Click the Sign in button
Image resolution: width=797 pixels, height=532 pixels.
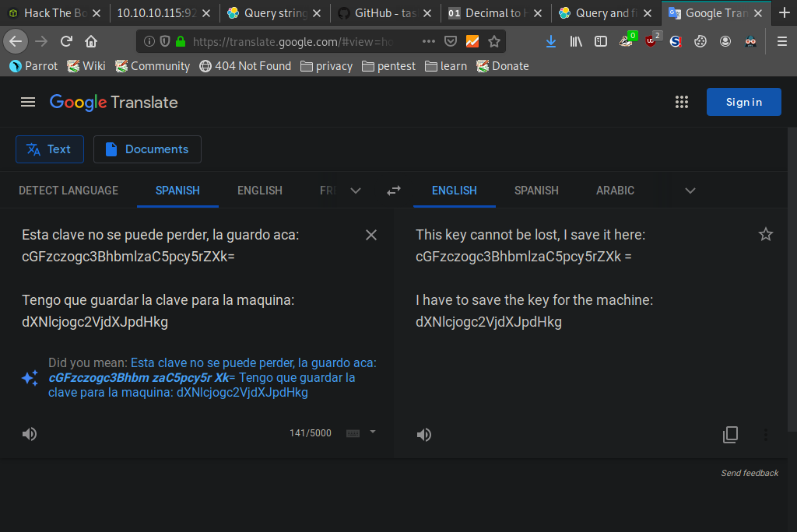pyautogui.click(x=743, y=102)
